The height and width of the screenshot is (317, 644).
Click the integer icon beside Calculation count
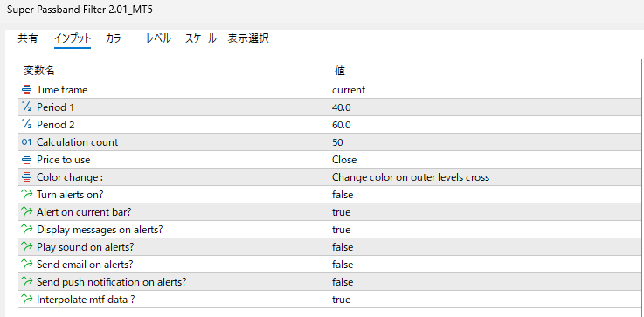[x=27, y=142]
